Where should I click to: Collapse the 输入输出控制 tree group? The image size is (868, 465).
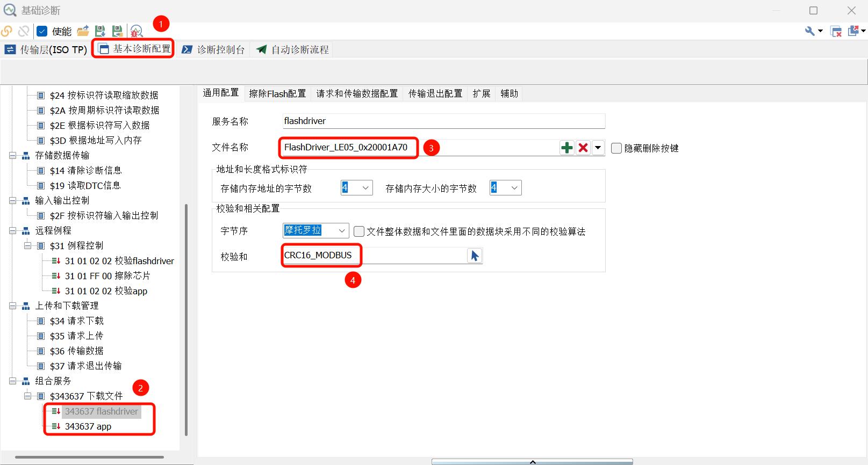click(12, 201)
